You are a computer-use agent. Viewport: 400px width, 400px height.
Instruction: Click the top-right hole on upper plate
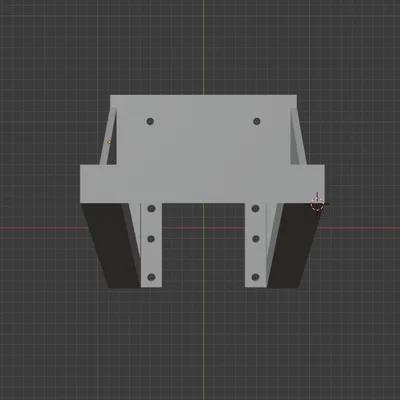[x=257, y=121]
